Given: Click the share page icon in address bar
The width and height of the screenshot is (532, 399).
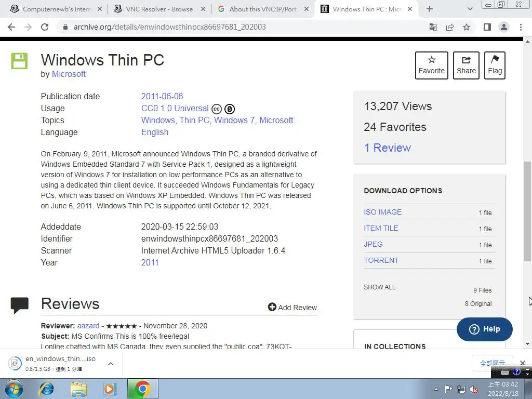Looking at the screenshot, I should [450, 27].
